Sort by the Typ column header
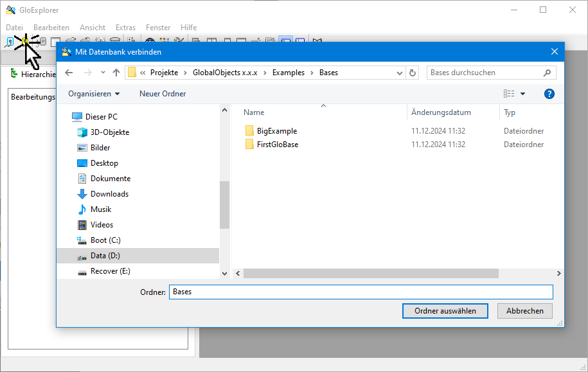Viewport: 588px width, 372px height. click(x=510, y=112)
